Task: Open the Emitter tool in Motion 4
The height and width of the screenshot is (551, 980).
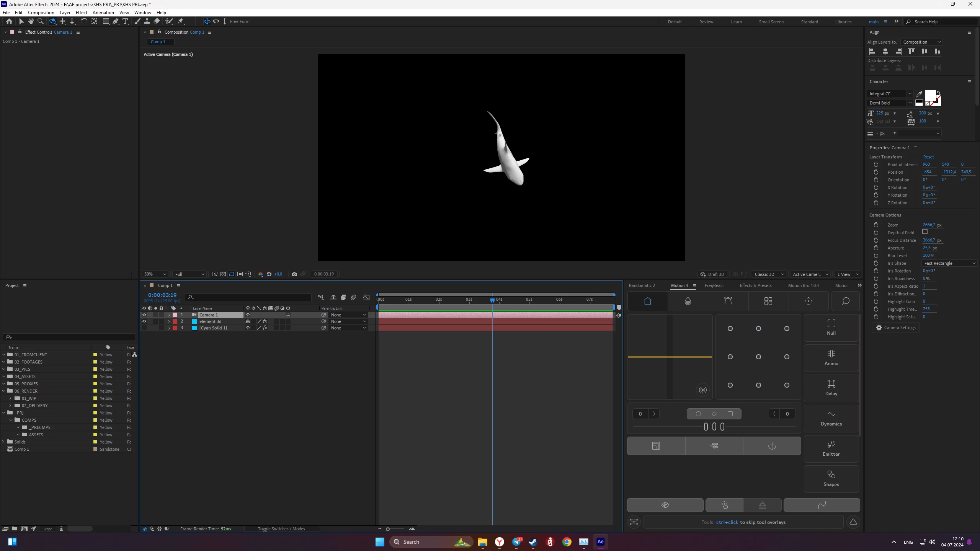Action: 831,448
